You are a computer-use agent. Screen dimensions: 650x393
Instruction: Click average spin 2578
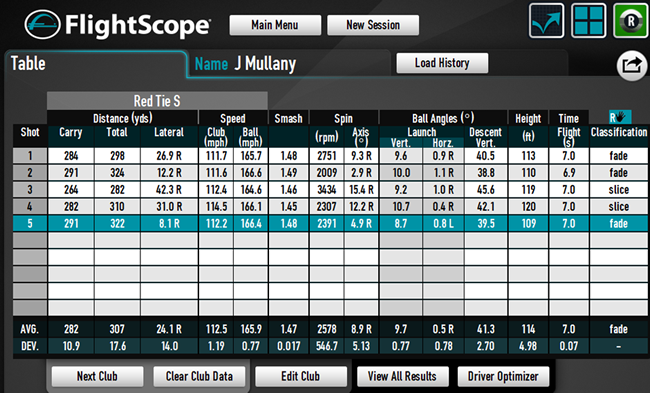(x=327, y=329)
